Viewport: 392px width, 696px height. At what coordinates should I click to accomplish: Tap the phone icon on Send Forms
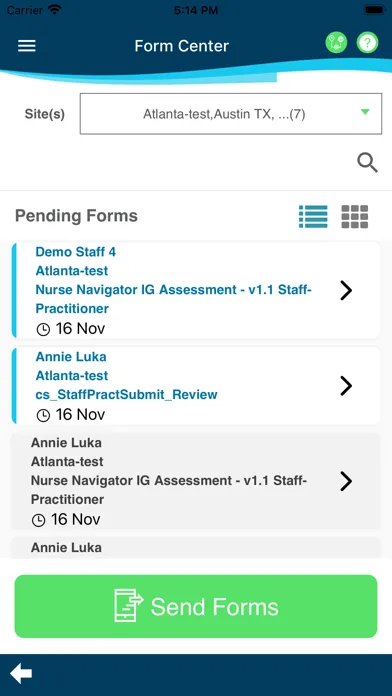[129, 605]
